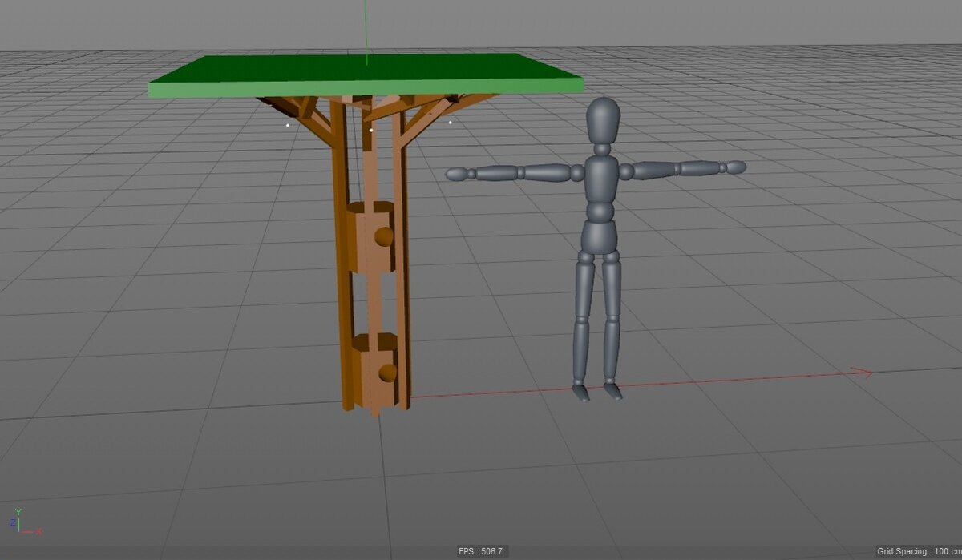
Task: Click the Grid Spacing status text
Action: point(920,551)
